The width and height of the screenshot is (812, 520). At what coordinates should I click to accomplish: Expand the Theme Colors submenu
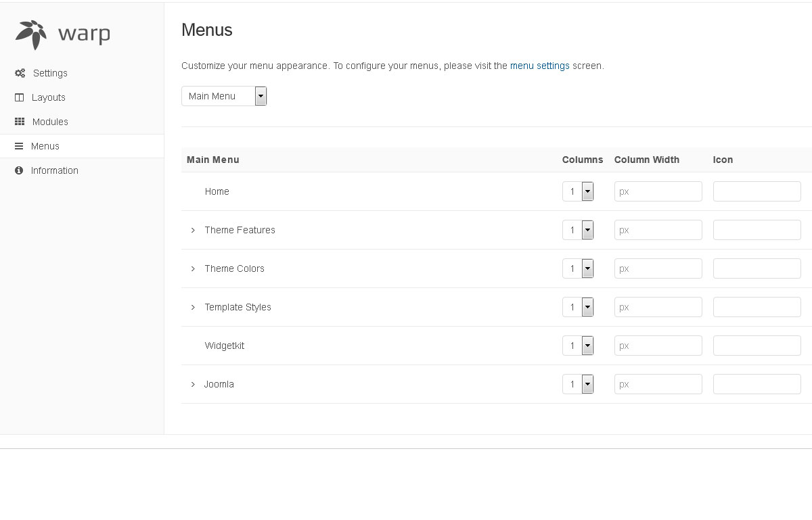(193, 268)
